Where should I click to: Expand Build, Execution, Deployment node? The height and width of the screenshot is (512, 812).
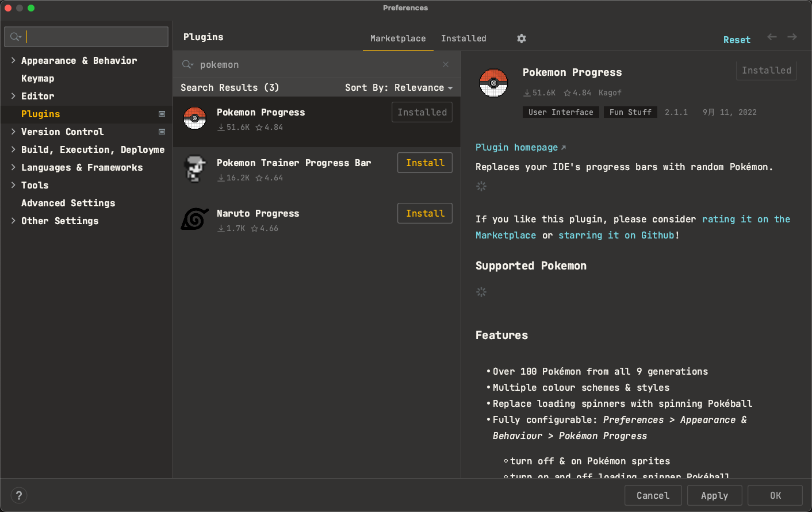13,149
